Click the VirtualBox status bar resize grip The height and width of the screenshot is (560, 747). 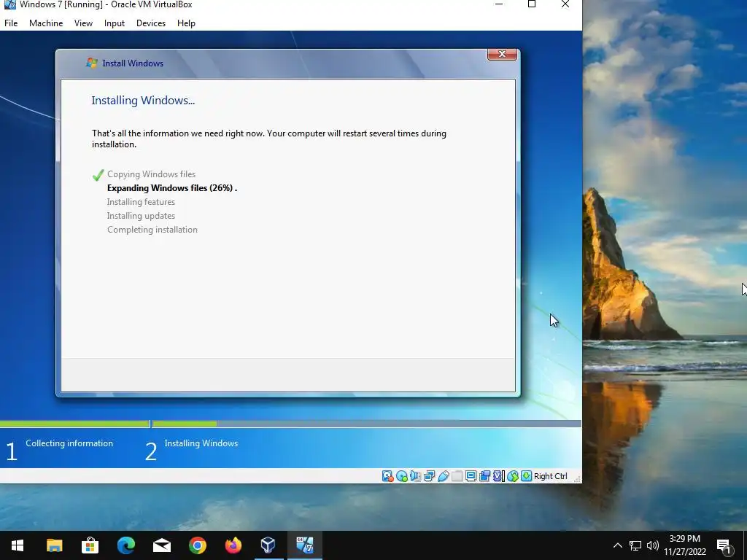[576, 478]
